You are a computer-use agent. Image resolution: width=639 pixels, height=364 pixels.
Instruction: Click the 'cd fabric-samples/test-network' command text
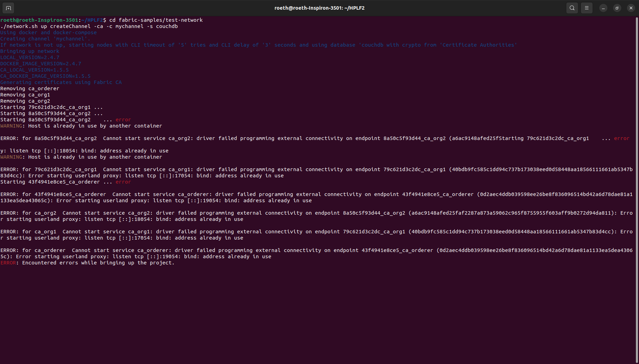(x=156, y=20)
